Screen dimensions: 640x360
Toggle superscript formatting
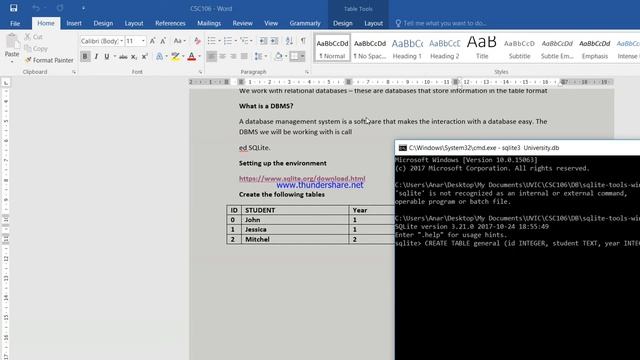click(144, 56)
